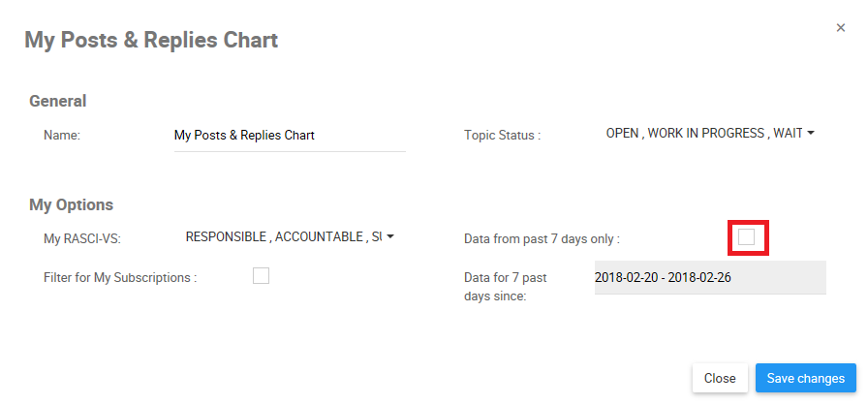This screenshot has height=405, width=868.
Task: Click the caret arrow beside RESPONSIBLE, ACCOUNTABLE
Action: (389, 236)
